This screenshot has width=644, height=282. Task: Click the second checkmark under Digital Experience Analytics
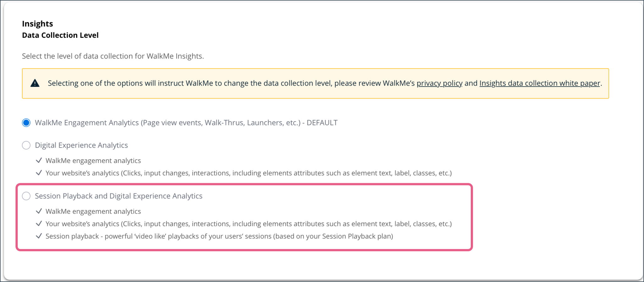39,173
